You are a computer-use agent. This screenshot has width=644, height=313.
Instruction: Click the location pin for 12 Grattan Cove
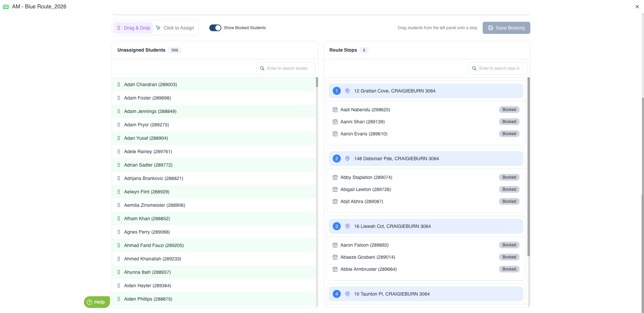347,91
